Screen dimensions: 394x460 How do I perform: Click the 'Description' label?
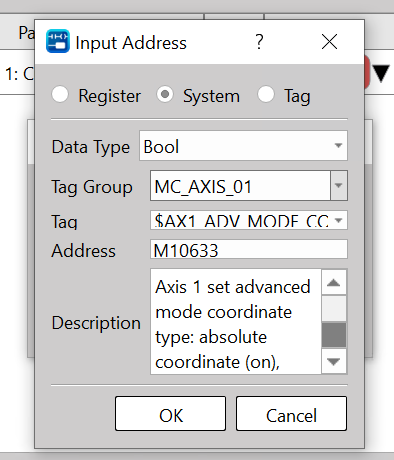(96, 323)
